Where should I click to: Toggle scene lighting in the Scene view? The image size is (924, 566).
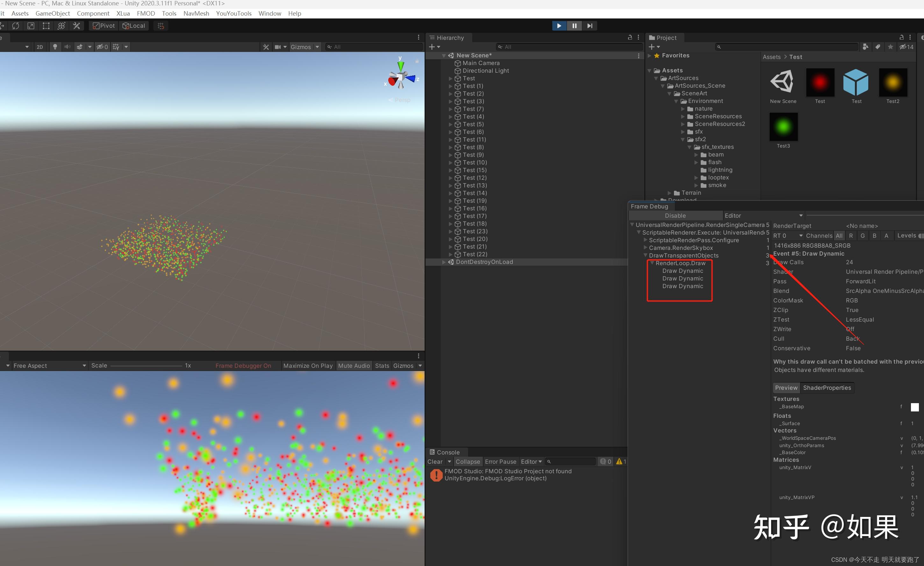[x=55, y=46]
